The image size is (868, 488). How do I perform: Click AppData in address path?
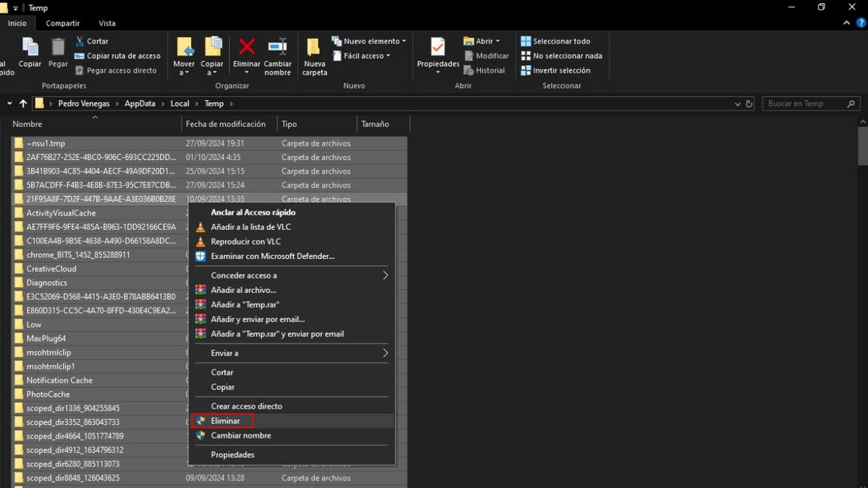140,104
